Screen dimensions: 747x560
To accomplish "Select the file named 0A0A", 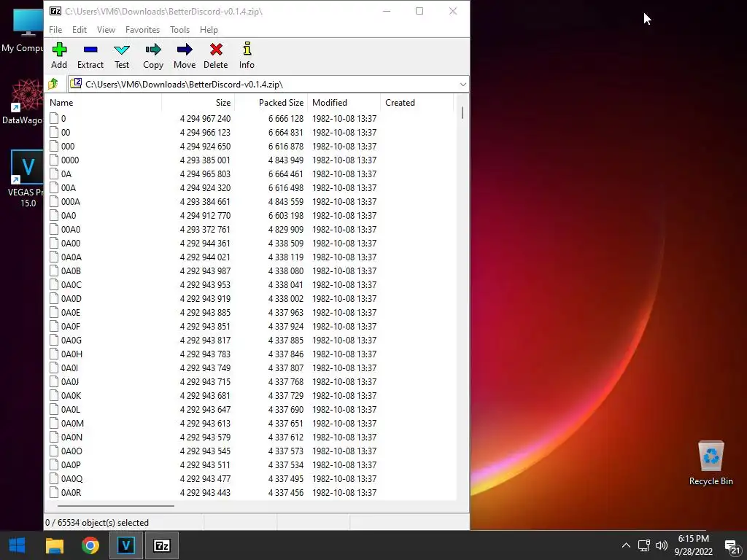I will [x=71, y=257].
